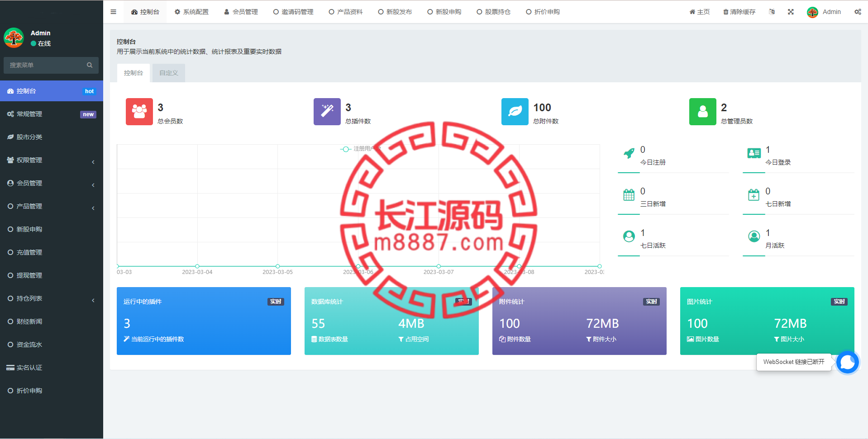Screen dimensions: 868x439
Task: Click the search magnifier in sidebar
Action: [x=90, y=65]
